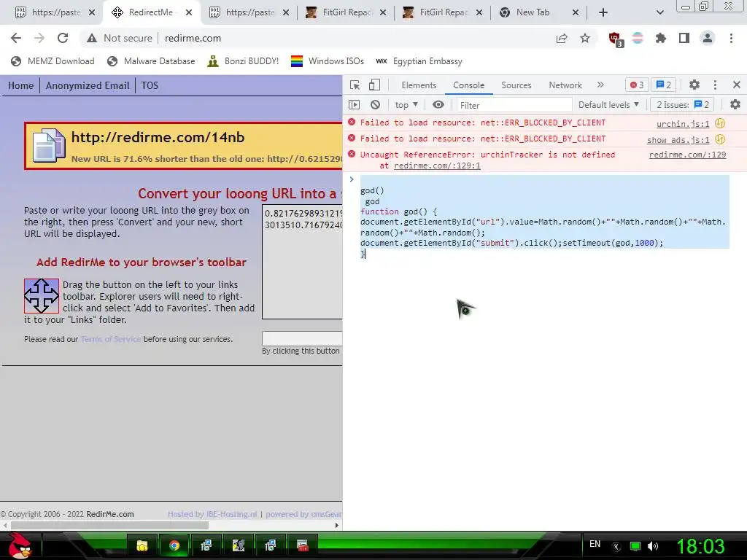This screenshot has height=560, width=747.
Task: Click the 2 Issues button
Action: point(682,105)
